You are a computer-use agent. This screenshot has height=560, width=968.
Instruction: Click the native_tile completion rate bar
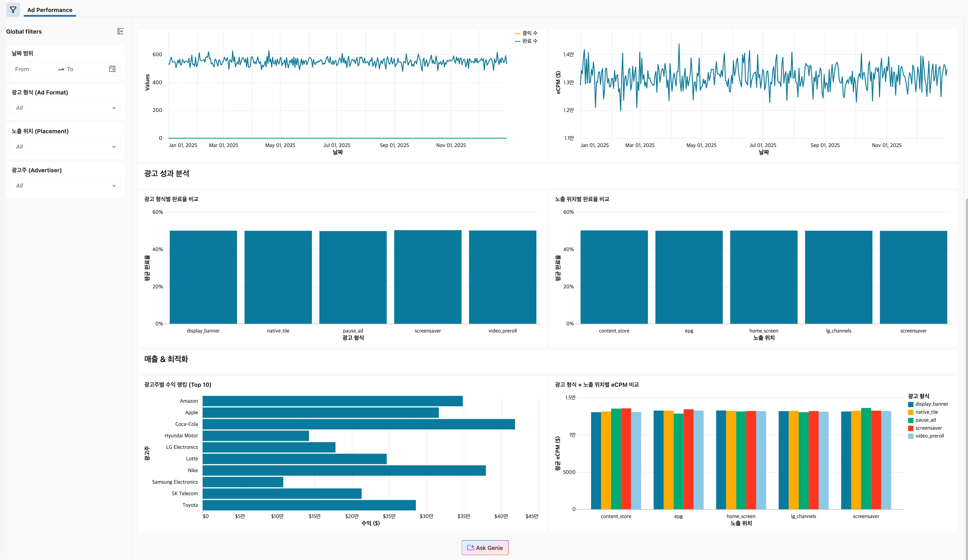pos(278,277)
